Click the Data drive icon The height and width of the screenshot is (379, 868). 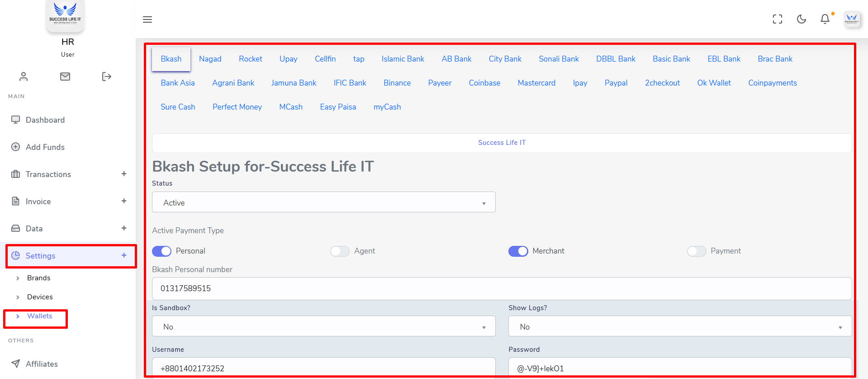(x=16, y=228)
